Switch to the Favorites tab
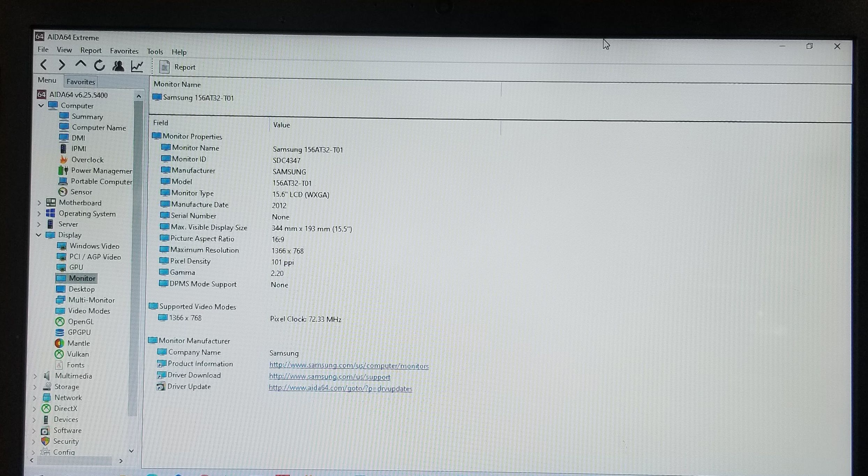The image size is (868, 476). point(81,82)
